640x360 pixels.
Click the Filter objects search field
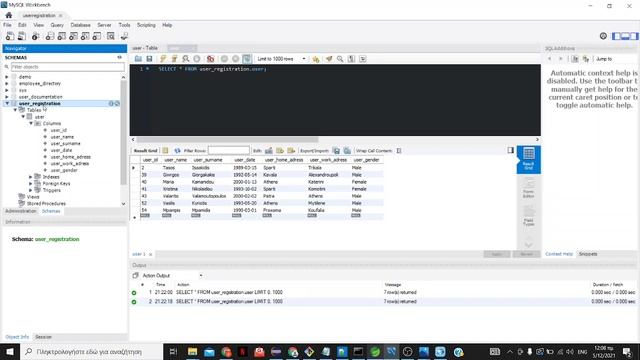[67, 67]
